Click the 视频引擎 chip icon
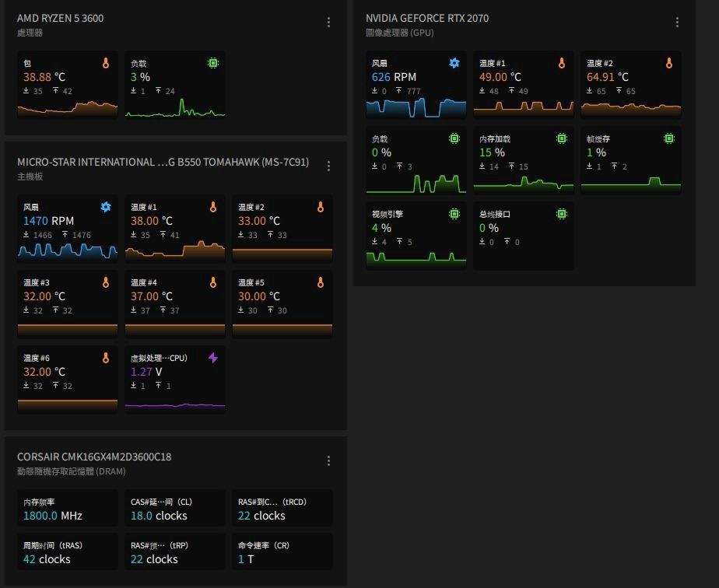Screen dimensions: 719x588 click(x=454, y=214)
